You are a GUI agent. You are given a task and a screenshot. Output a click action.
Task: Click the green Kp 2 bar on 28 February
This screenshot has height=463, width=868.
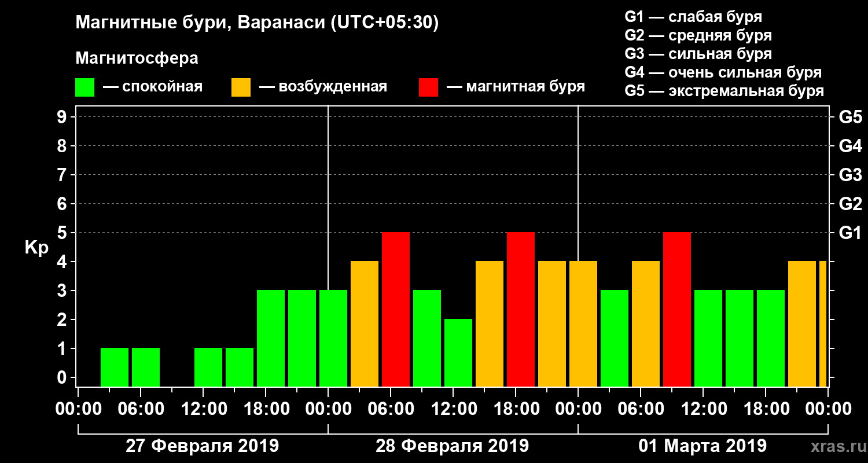coord(458,352)
